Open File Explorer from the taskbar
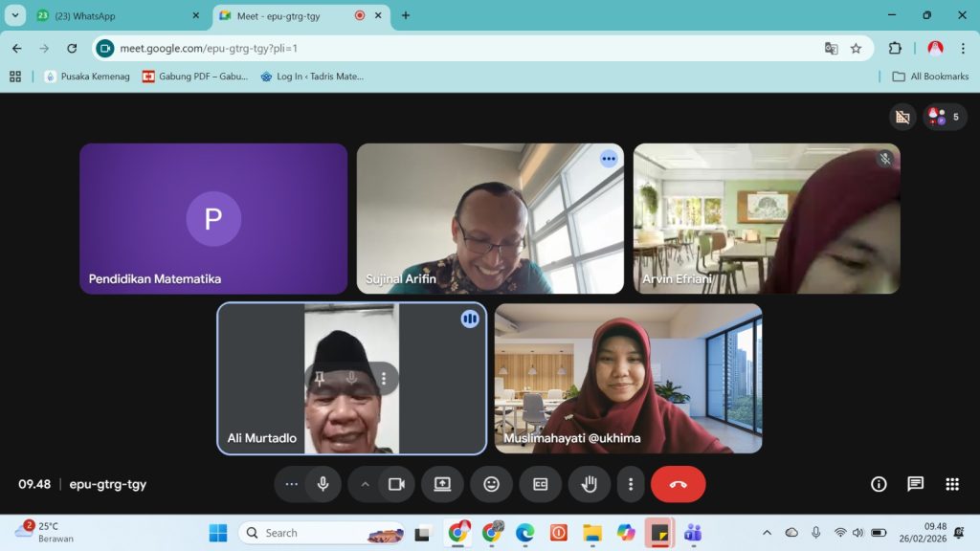The image size is (980, 551). [x=592, y=533]
